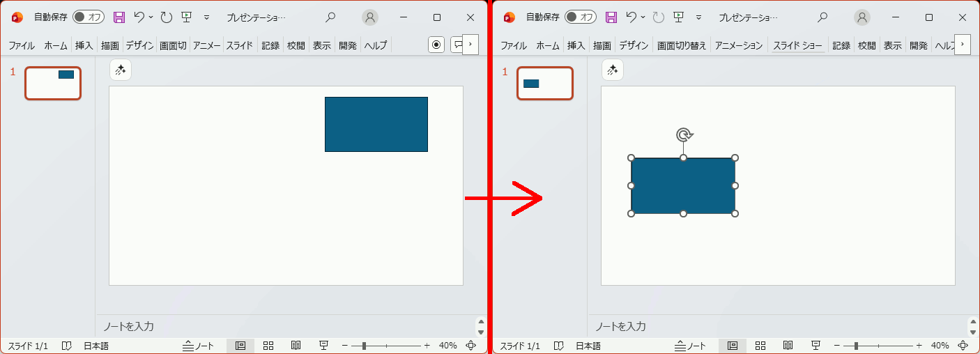Toggle the AutoSave switch in the right window
The width and height of the screenshot is (980, 354).
[x=581, y=17]
